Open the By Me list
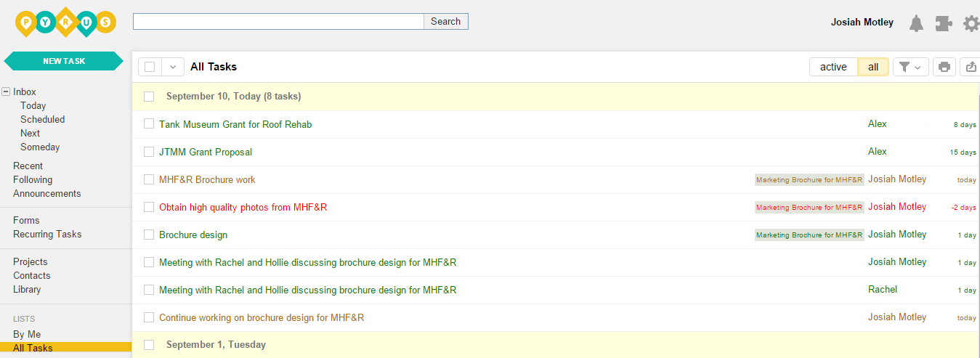 point(27,334)
